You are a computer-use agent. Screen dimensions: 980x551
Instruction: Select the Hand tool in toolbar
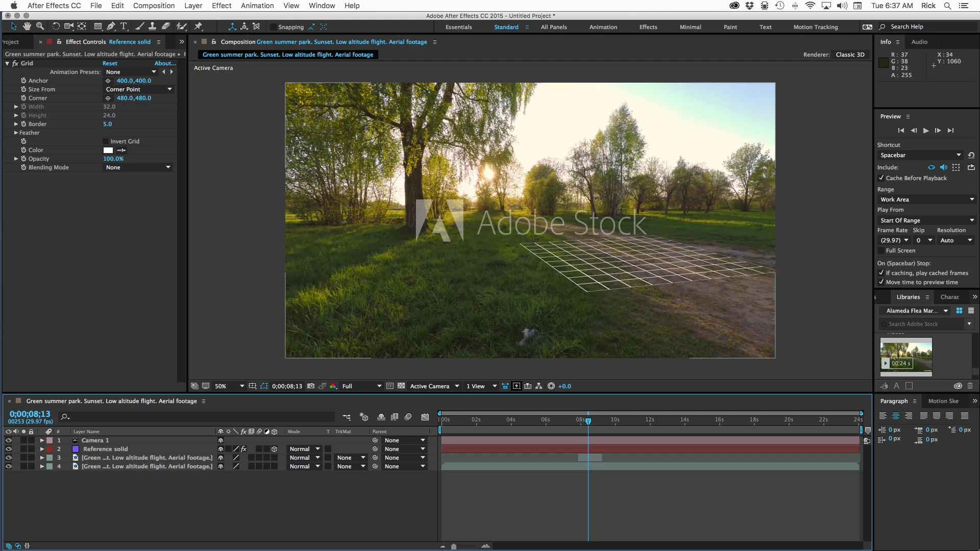27,27
